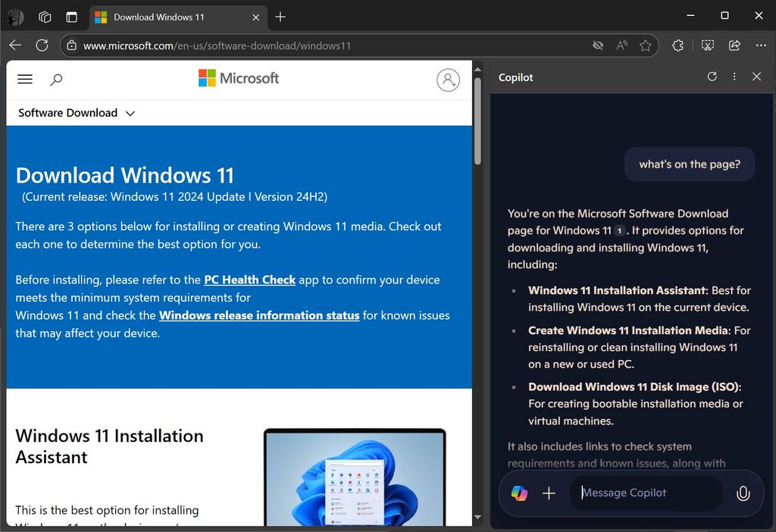Screen dimensions: 776x532
Task: Click the search magnifier on Microsoft page
Action: (56, 80)
